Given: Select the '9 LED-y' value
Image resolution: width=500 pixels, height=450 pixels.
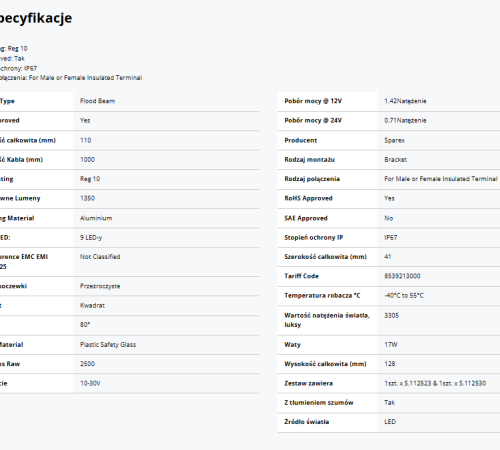Looking at the screenshot, I should click(x=91, y=238).
